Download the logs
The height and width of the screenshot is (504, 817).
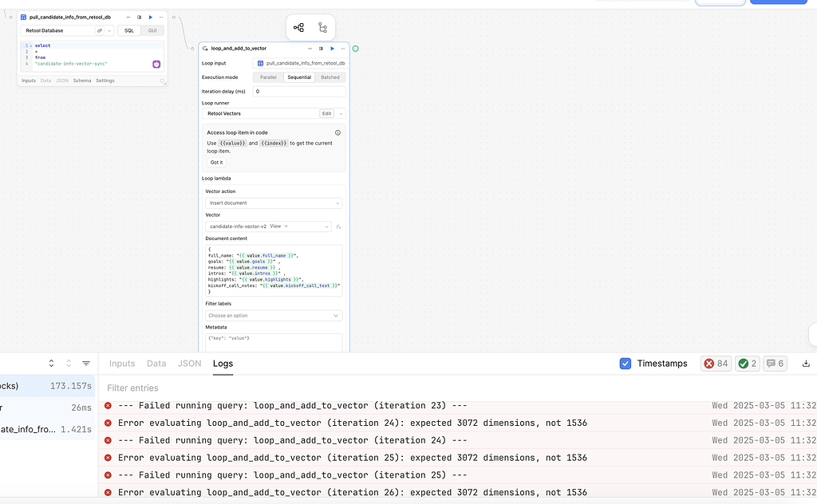806,364
